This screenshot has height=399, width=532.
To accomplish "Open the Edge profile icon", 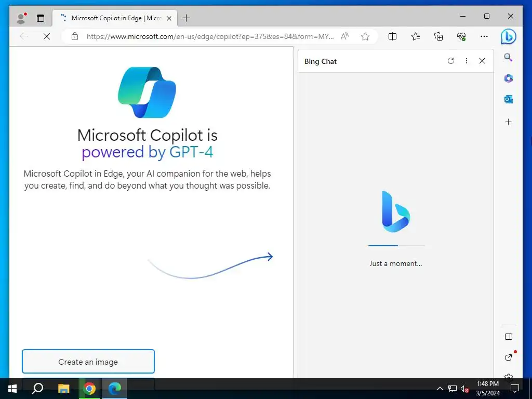I will (21, 18).
